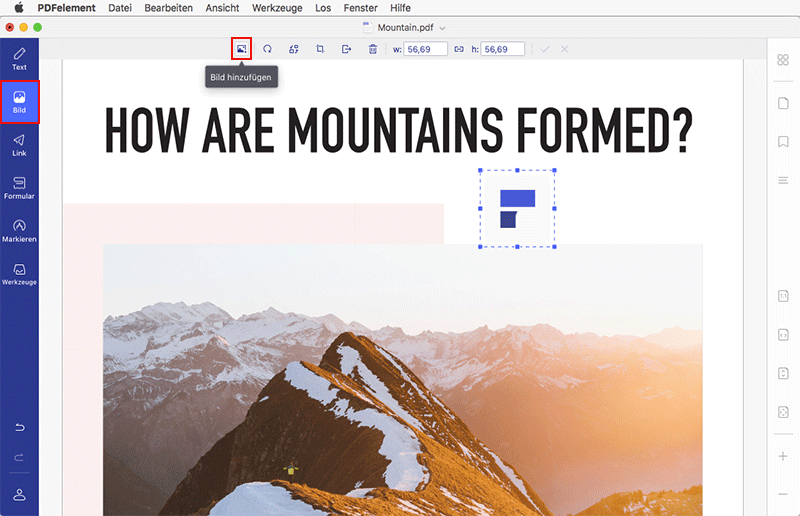Click the fit page height icon
Image resolution: width=800 pixels, height=516 pixels.
[x=783, y=373]
